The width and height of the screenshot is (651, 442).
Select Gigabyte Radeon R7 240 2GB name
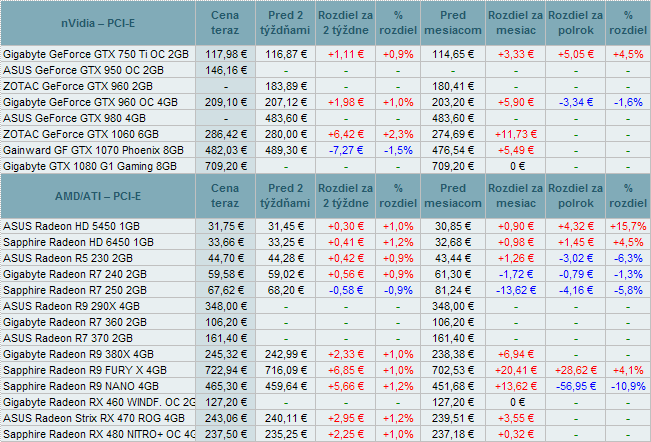point(75,274)
